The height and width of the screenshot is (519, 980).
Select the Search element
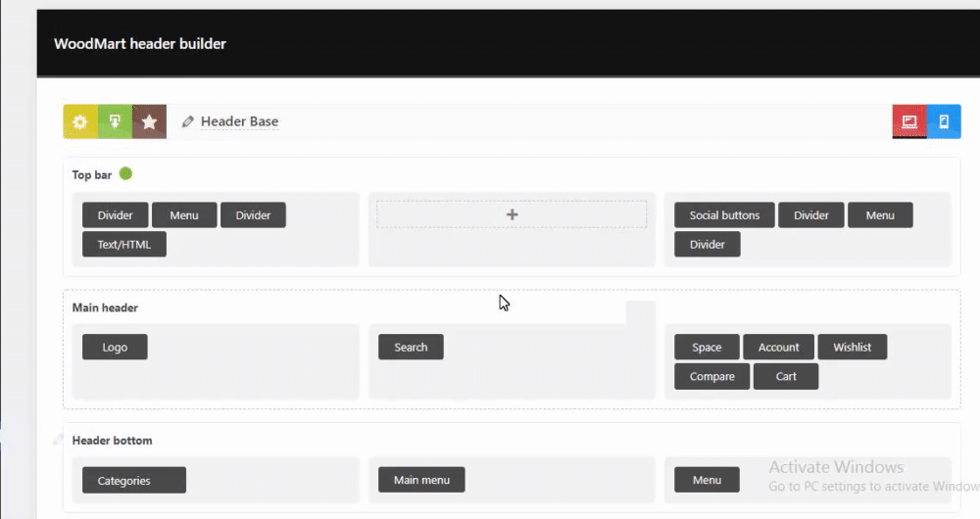coord(411,348)
